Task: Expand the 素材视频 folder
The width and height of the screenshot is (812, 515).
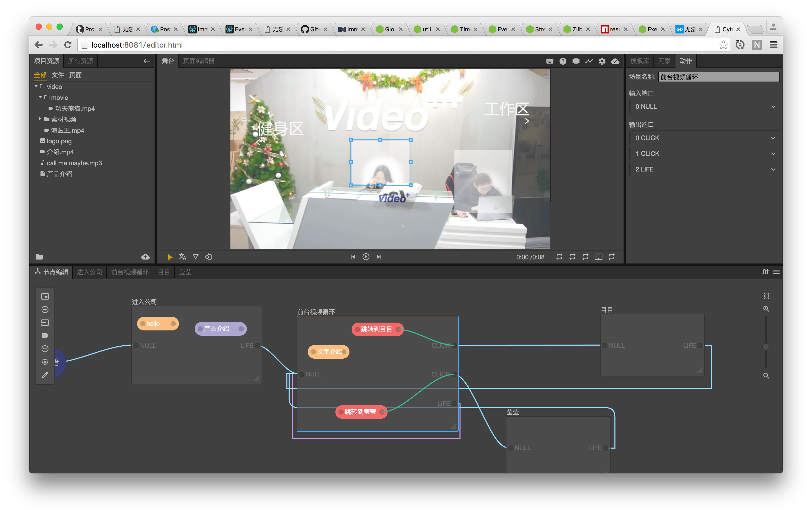Action: [40, 119]
